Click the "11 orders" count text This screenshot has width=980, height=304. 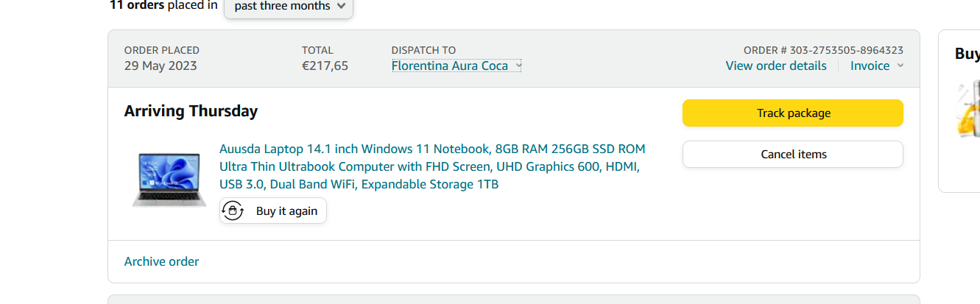click(137, 5)
